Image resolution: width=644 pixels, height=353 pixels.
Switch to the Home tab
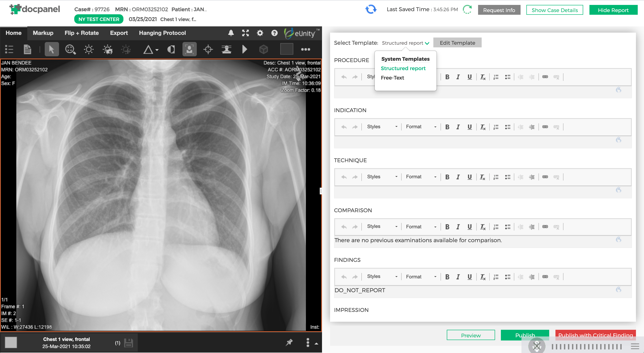click(x=13, y=33)
